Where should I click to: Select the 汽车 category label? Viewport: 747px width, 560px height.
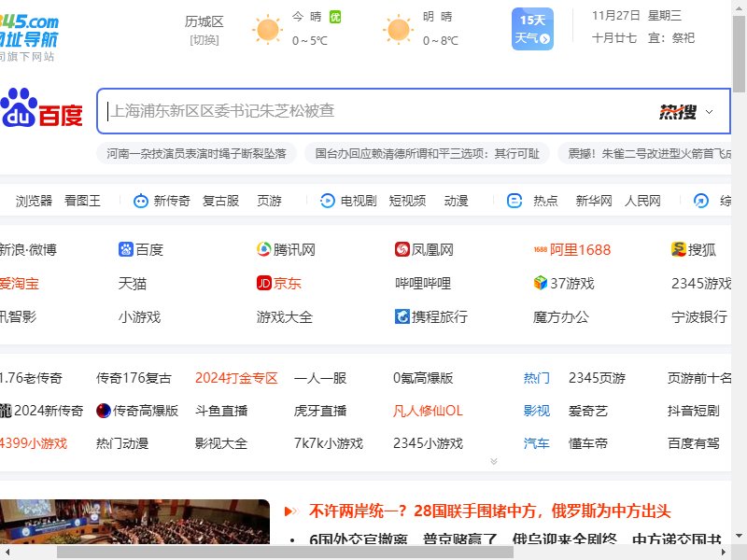click(536, 443)
